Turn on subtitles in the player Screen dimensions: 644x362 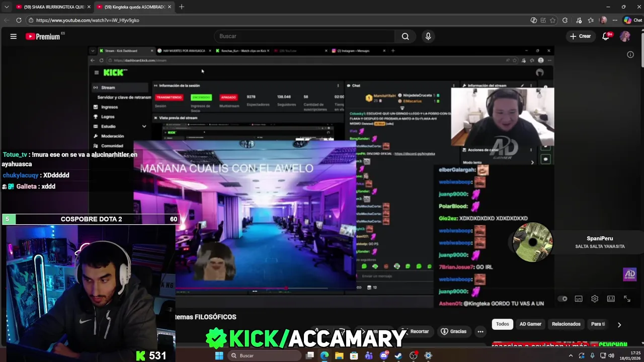click(579, 299)
